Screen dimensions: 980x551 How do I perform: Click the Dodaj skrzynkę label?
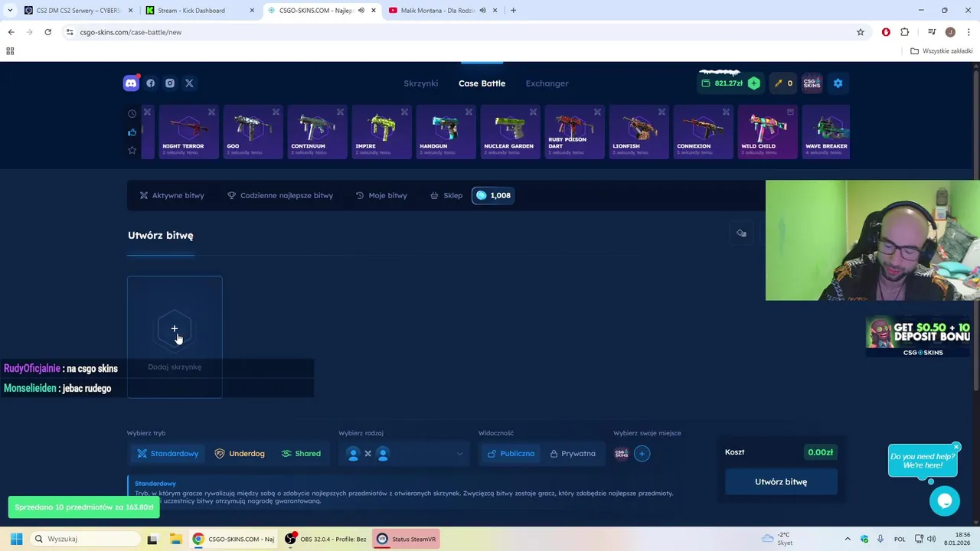pos(175,367)
